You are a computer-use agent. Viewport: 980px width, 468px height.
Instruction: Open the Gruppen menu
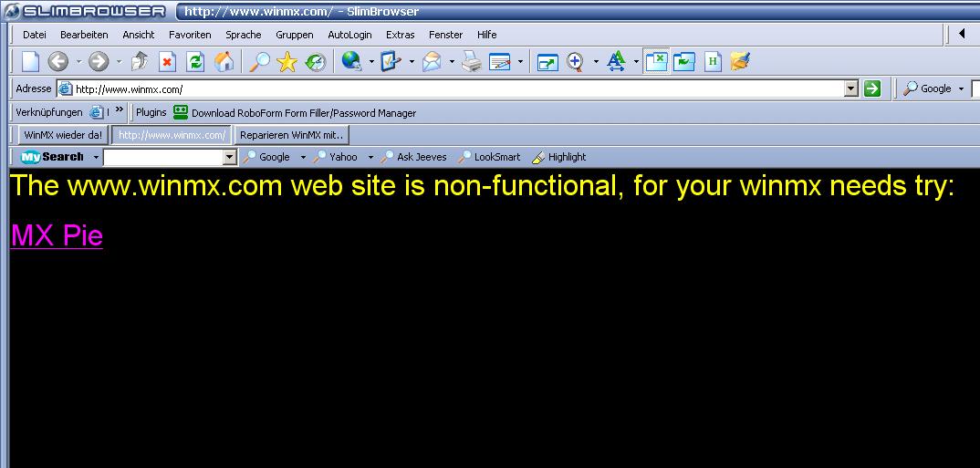coord(295,35)
